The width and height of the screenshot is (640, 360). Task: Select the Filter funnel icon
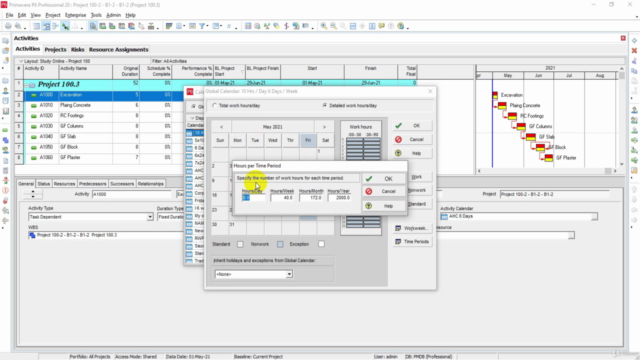202,26
